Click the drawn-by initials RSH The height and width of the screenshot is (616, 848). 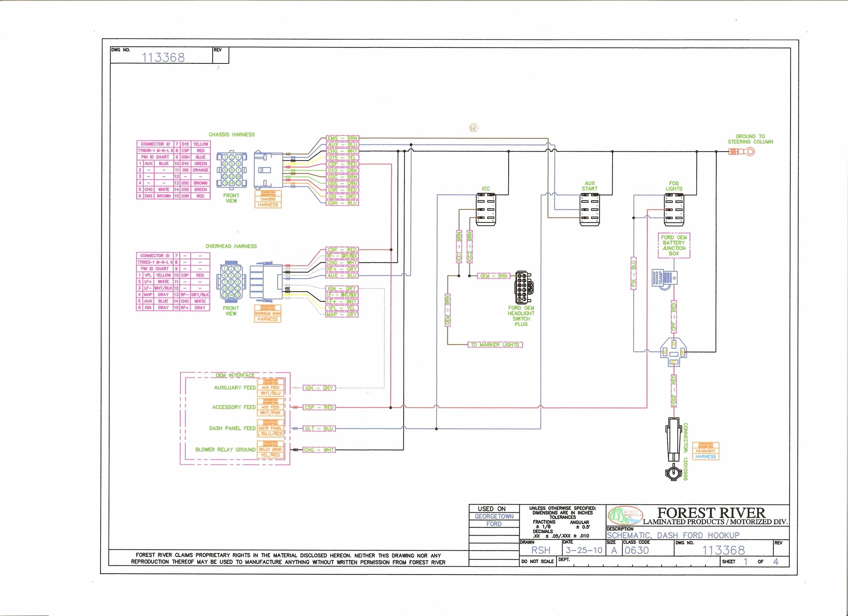[x=541, y=550]
